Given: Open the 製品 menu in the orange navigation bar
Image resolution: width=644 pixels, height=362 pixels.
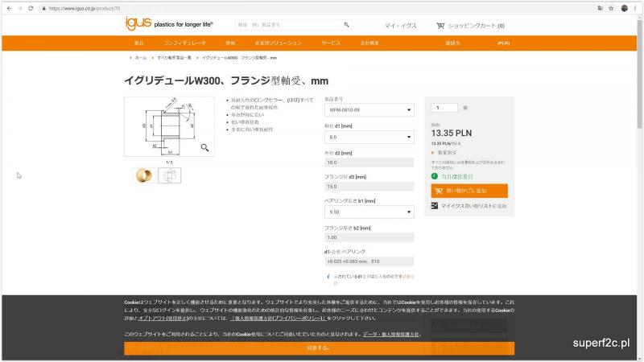Looking at the screenshot, I should pos(138,43).
